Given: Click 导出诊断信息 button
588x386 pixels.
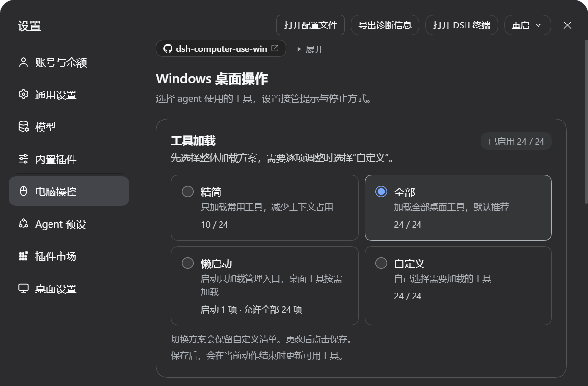Looking at the screenshot, I should point(385,25).
